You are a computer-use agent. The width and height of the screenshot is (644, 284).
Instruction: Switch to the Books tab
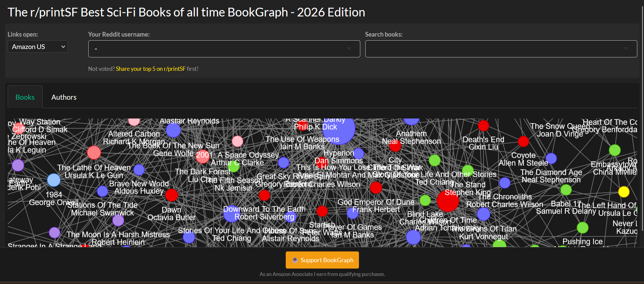[25, 97]
